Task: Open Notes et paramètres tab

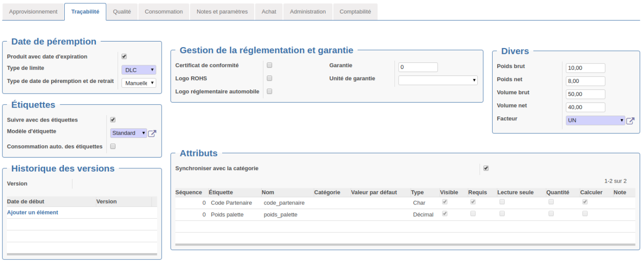Action: (x=222, y=12)
